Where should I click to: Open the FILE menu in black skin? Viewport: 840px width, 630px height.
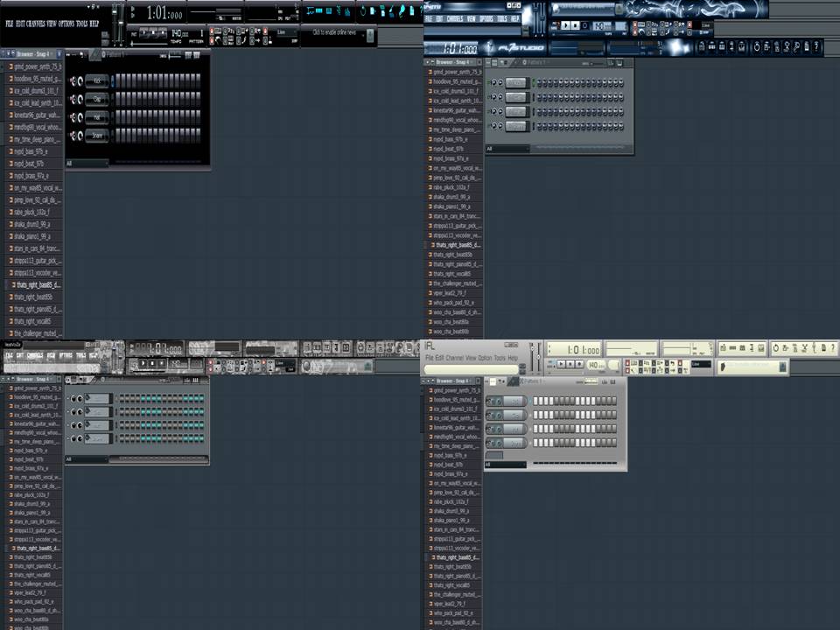coord(9,24)
